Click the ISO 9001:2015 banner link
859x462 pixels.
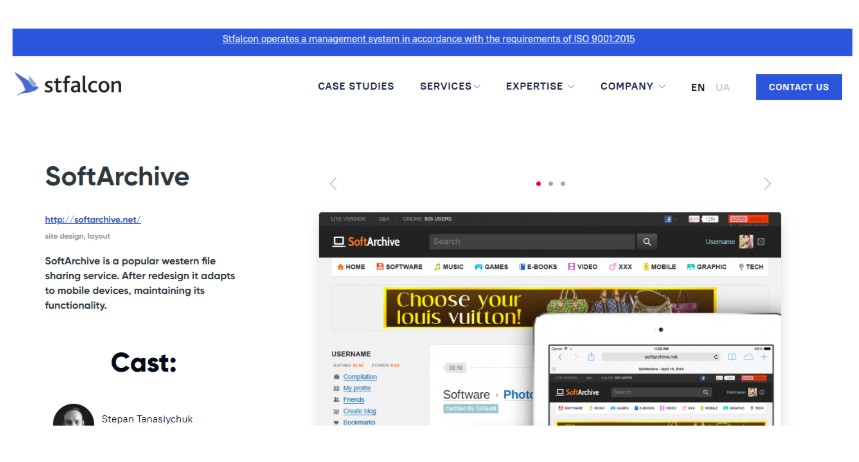point(428,40)
